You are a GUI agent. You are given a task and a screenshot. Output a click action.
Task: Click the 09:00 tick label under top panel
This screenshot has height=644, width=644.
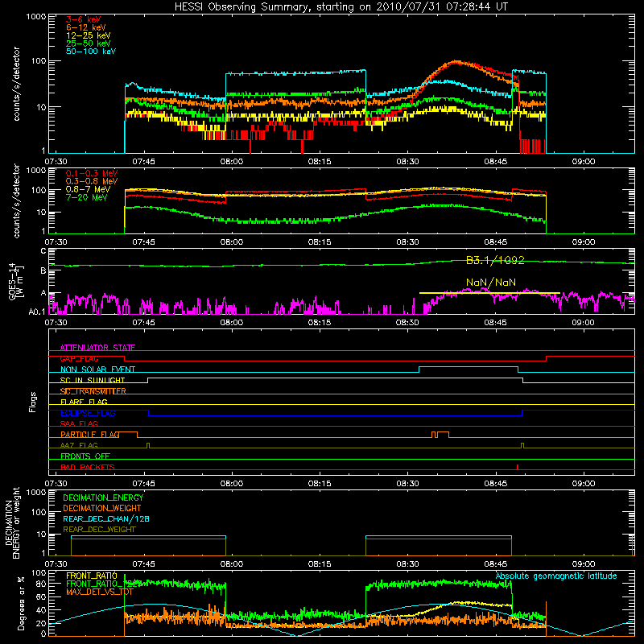583,162
